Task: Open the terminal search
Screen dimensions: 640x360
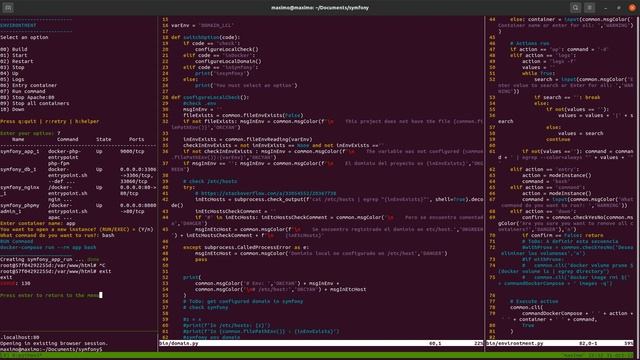Action: [x=576, y=7]
